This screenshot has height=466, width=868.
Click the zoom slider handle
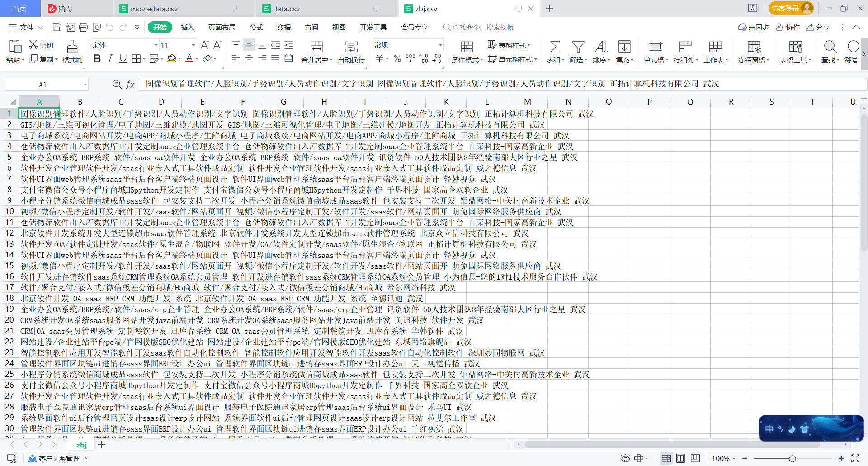pos(792,459)
